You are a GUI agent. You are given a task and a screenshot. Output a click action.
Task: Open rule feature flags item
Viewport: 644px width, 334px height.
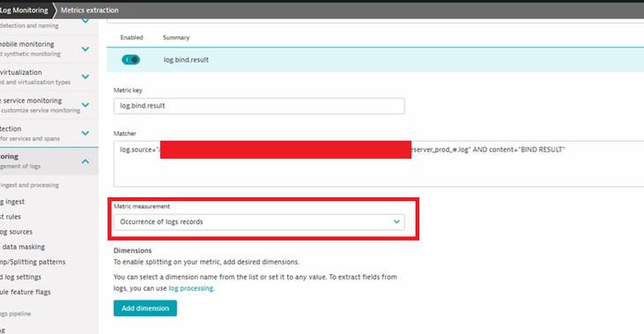(25, 292)
